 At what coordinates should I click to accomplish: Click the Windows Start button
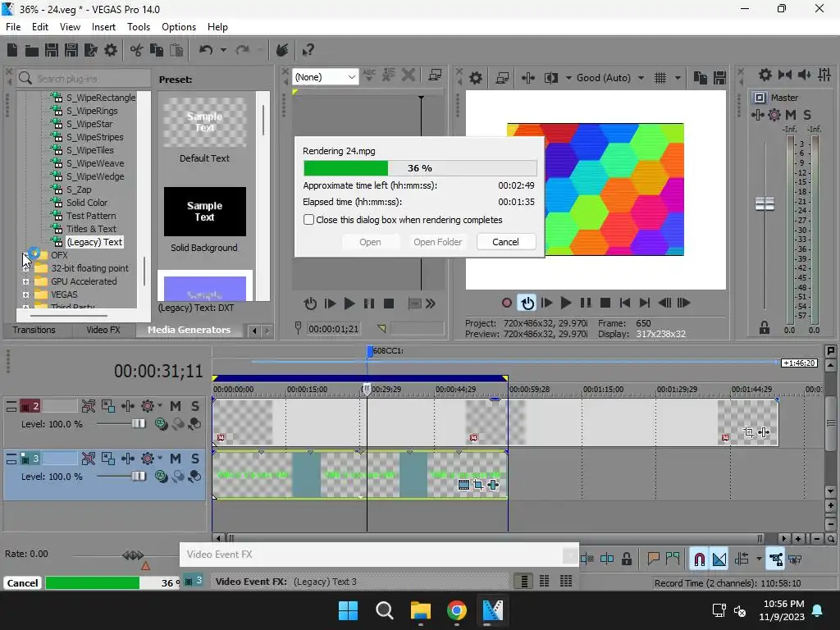[x=348, y=610]
